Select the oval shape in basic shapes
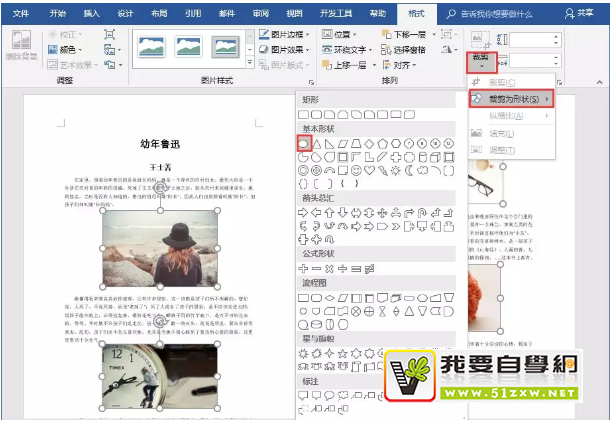This screenshot has height=423, width=613. click(304, 143)
